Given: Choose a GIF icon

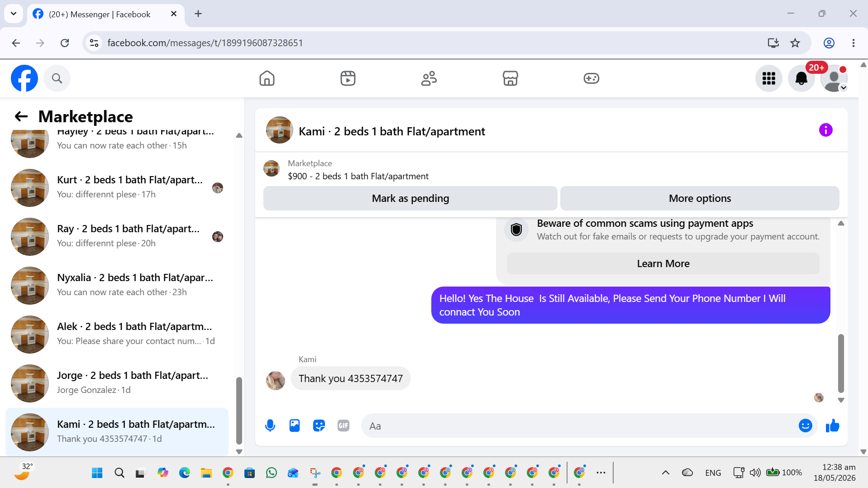Looking at the screenshot, I should click(x=343, y=426).
